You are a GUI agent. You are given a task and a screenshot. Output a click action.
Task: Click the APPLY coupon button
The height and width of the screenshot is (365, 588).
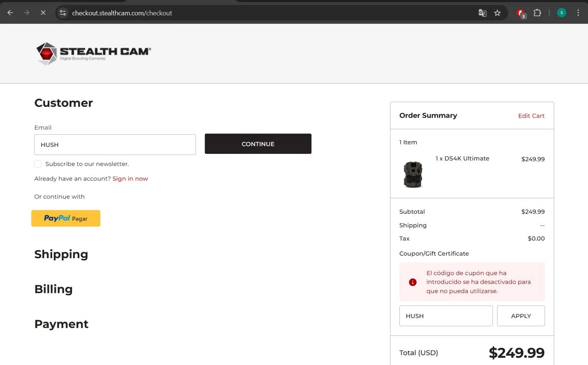pos(521,316)
